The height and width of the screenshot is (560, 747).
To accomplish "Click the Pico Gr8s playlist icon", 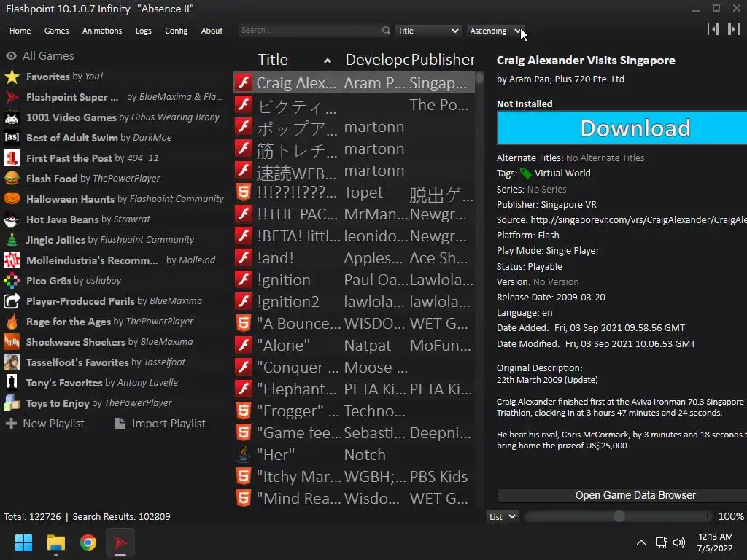I will pos(12,281).
